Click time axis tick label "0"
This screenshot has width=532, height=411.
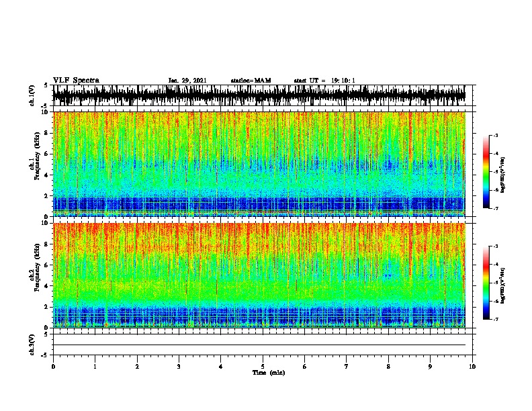pyautogui.click(x=53, y=367)
